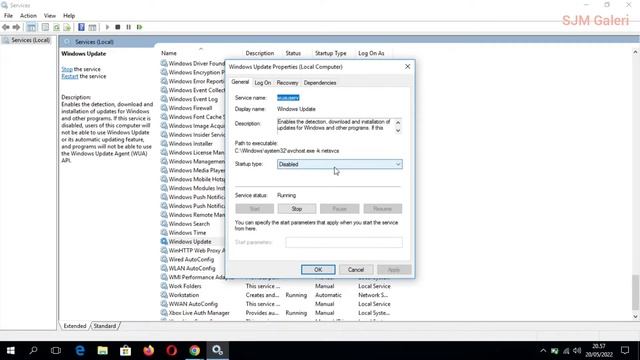The height and width of the screenshot is (360, 640).
Task: Switch to the Standard view tab
Action: [x=105, y=326]
